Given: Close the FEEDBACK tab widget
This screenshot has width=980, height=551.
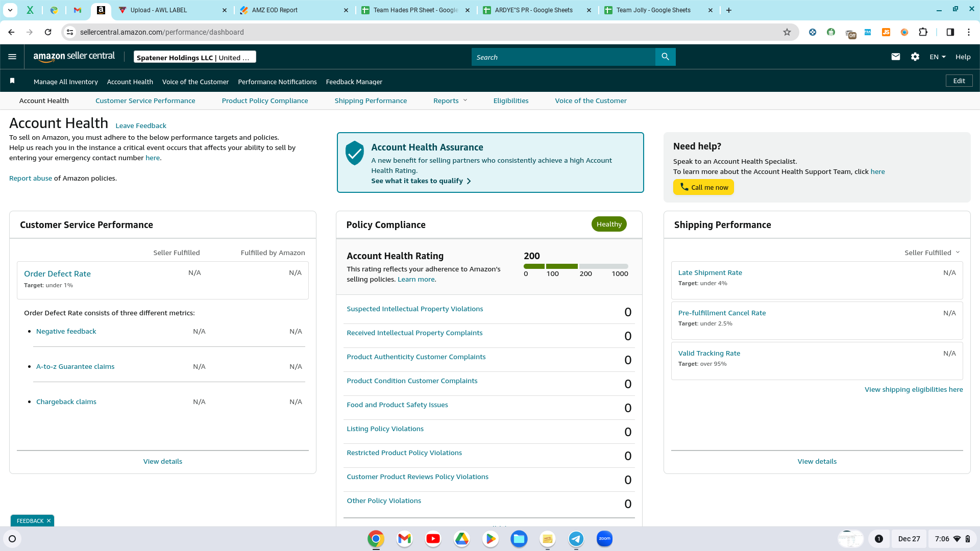Looking at the screenshot, I should [x=48, y=521].
